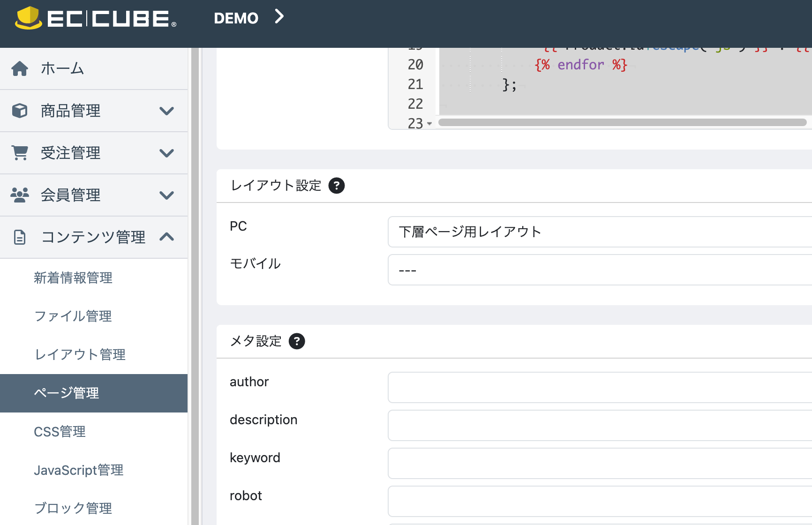Click the EC-CUBE logo
The height and width of the screenshot is (525, 812).
(x=96, y=18)
